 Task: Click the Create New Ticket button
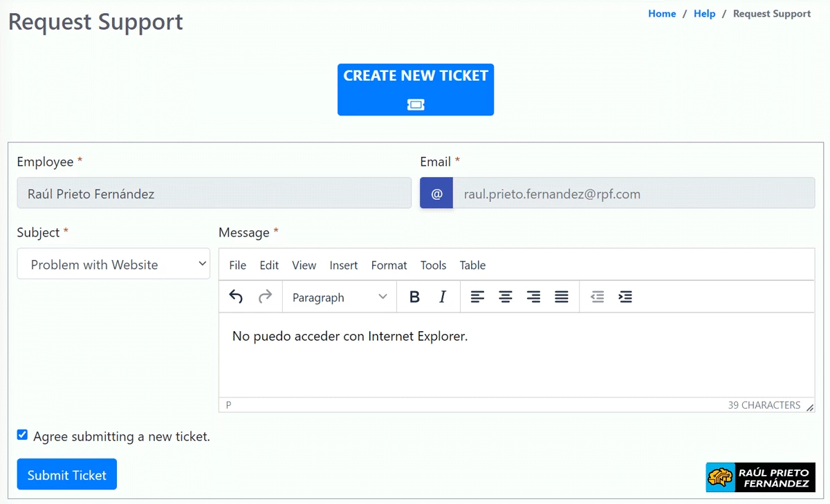click(x=416, y=89)
